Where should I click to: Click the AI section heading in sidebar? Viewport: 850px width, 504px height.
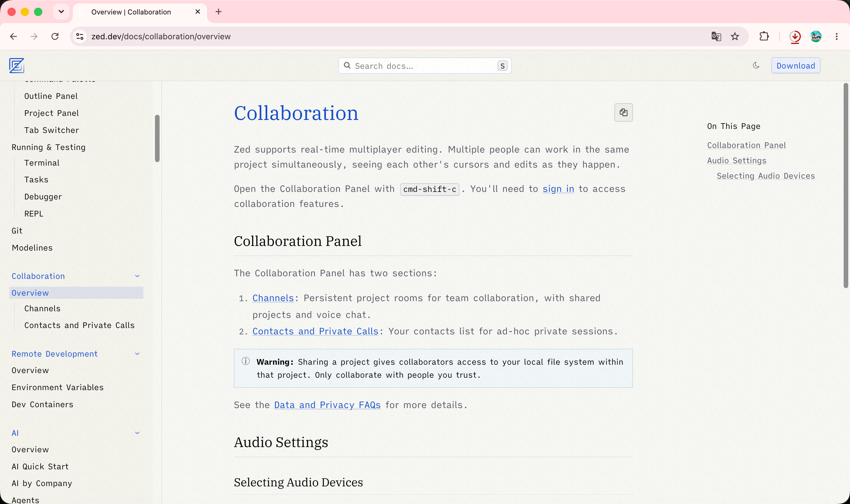tap(15, 433)
